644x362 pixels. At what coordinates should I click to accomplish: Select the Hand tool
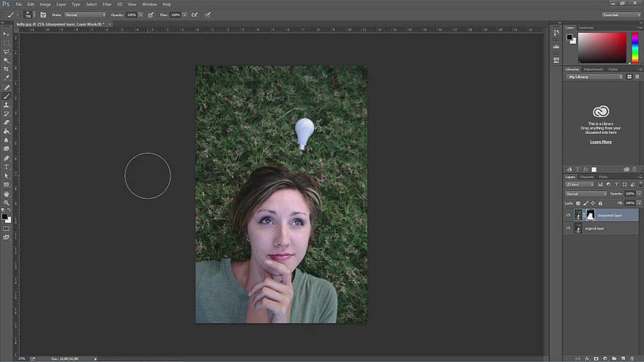pyautogui.click(x=6, y=194)
